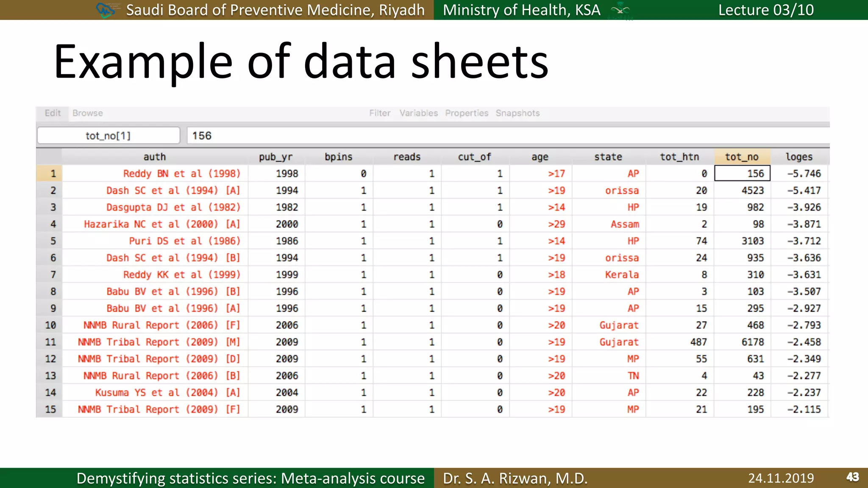Screen dimensions: 868x488
Task: Select the highlighted tot_no column header
Action: pyautogui.click(x=742, y=157)
